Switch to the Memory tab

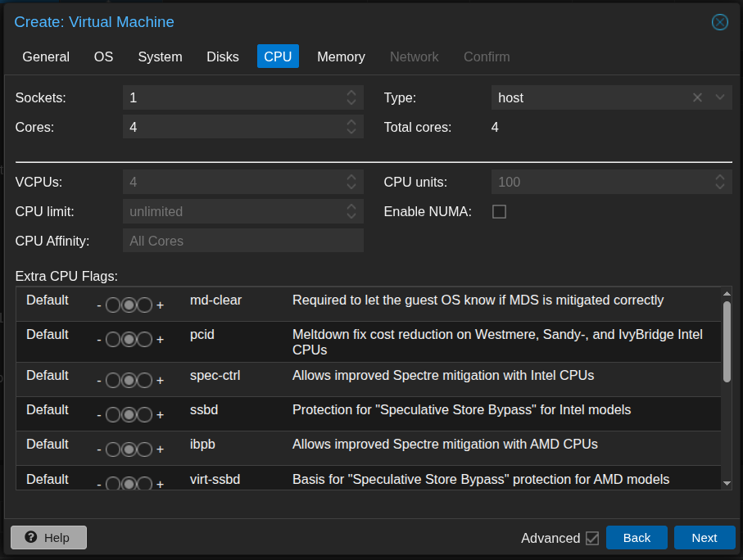click(x=341, y=56)
